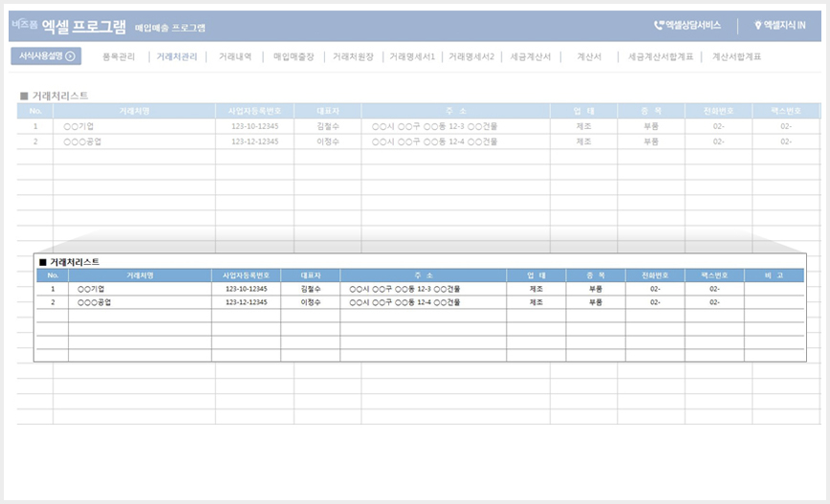Image resolution: width=830 pixels, height=504 pixels.
Task: Click 123-12-12345 in the upper faded list
Action: (254, 142)
